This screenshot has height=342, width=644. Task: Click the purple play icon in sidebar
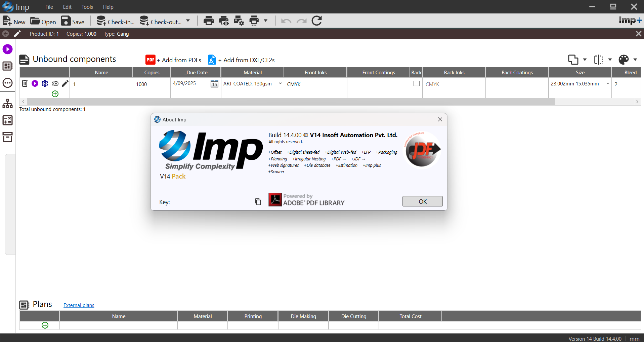click(7, 49)
